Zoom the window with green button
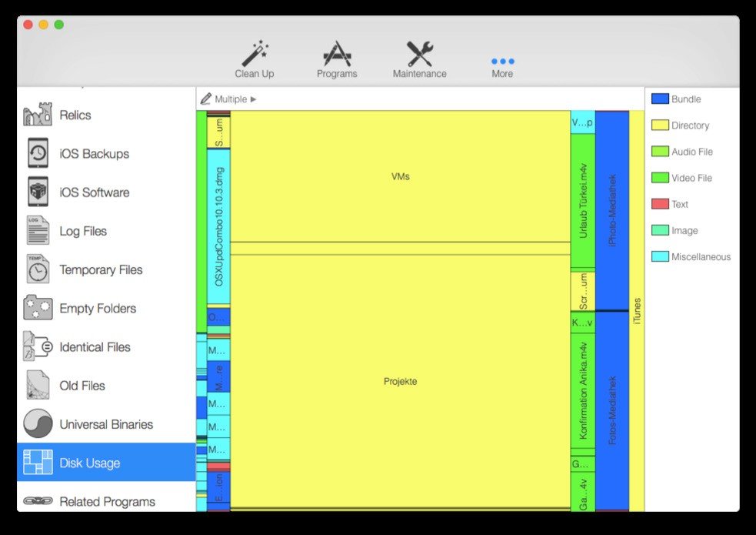756x535 pixels. 58,25
